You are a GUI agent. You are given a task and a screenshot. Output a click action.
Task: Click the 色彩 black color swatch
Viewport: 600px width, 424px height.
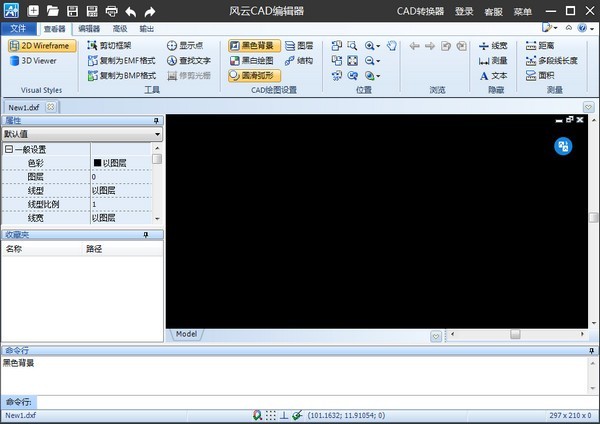point(97,163)
